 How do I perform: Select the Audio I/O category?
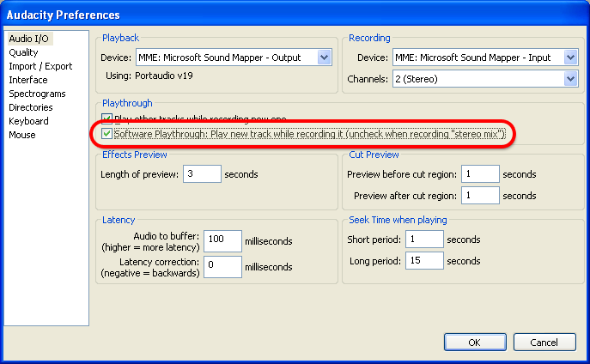(29, 39)
